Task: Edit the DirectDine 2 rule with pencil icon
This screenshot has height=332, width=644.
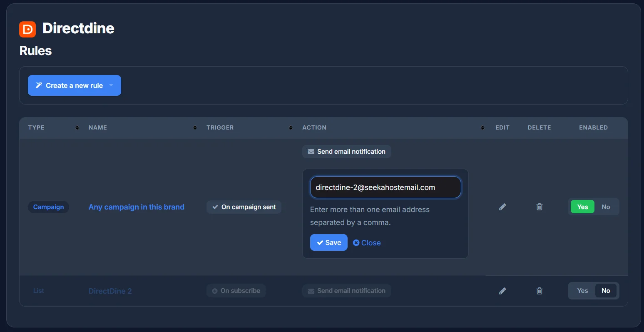Action: click(x=502, y=291)
